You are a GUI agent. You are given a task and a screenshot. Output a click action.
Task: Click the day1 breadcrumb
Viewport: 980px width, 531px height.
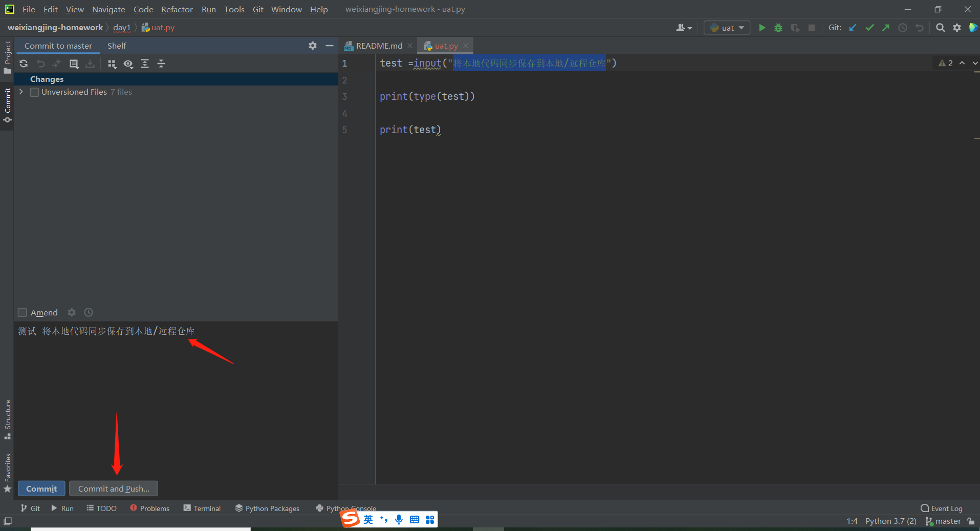(122, 28)
